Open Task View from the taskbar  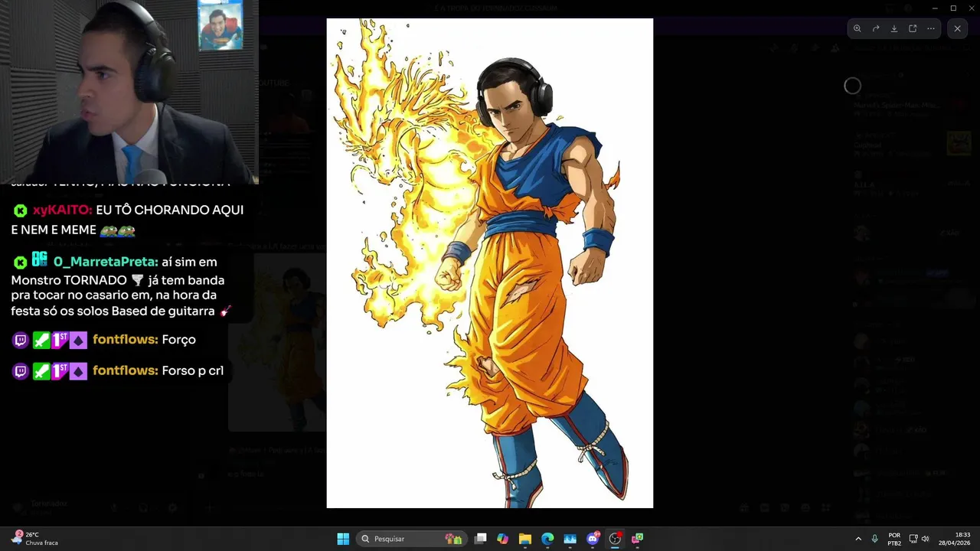tap(480, 539)
